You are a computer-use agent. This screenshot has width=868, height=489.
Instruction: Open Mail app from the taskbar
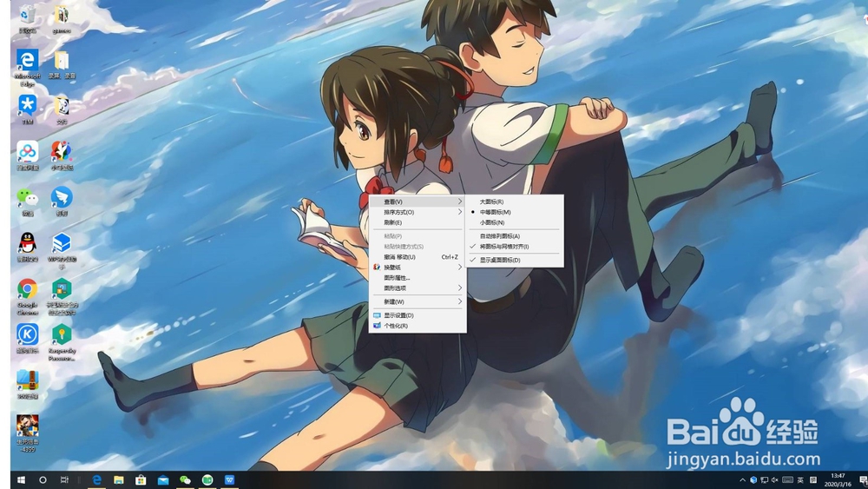pyautogui.click(x=163, y=479)
